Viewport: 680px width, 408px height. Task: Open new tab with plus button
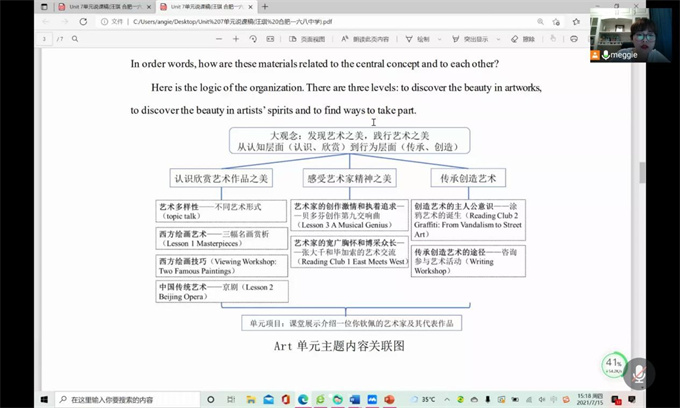266,6
